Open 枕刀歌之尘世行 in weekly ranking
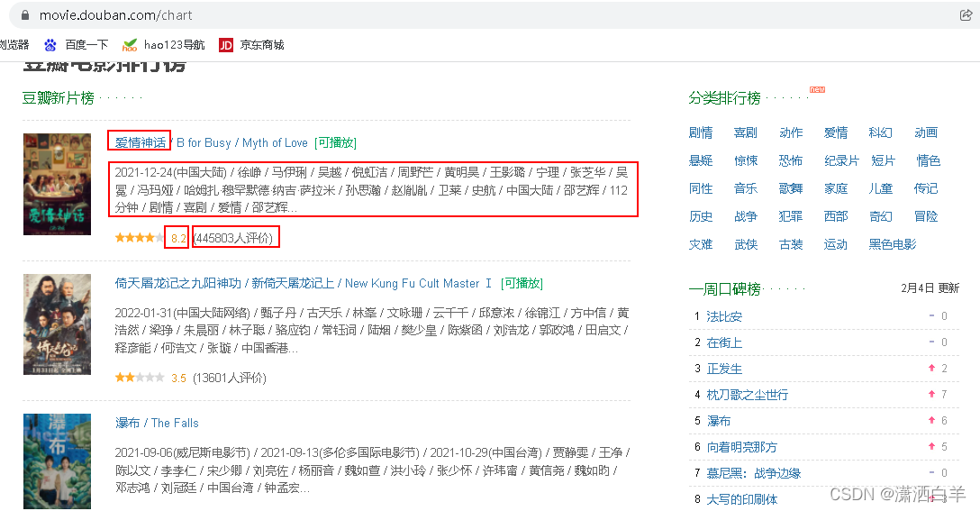The image size is (980, 511). [x=748, y=395]
